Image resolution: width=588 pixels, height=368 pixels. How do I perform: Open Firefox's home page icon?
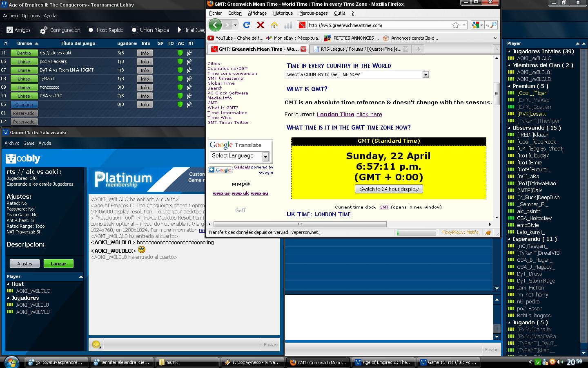pos(274,25)
